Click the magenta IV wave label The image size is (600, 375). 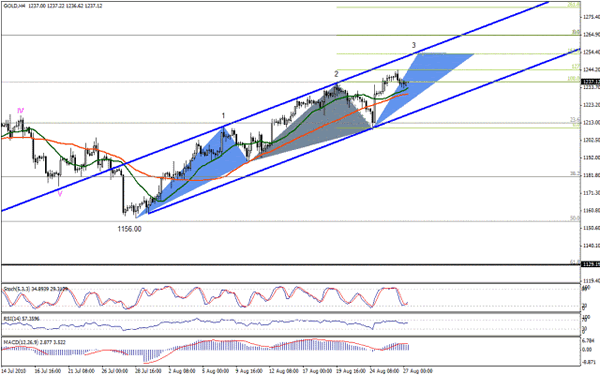(20, 111)
